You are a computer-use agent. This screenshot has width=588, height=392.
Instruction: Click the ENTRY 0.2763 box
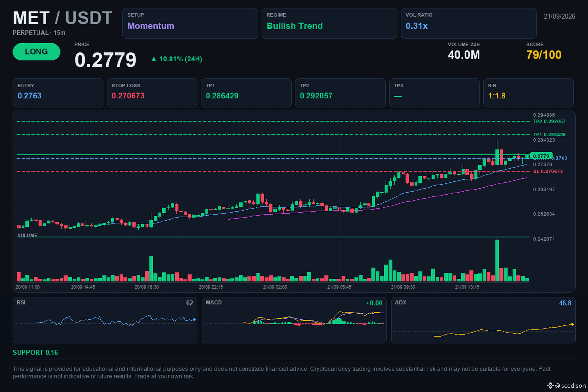pos(58,93)
